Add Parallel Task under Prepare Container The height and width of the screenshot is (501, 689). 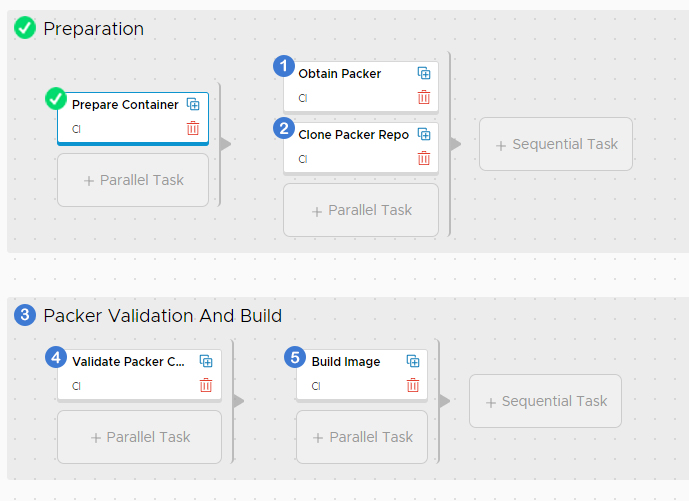[x=133, y=180]
